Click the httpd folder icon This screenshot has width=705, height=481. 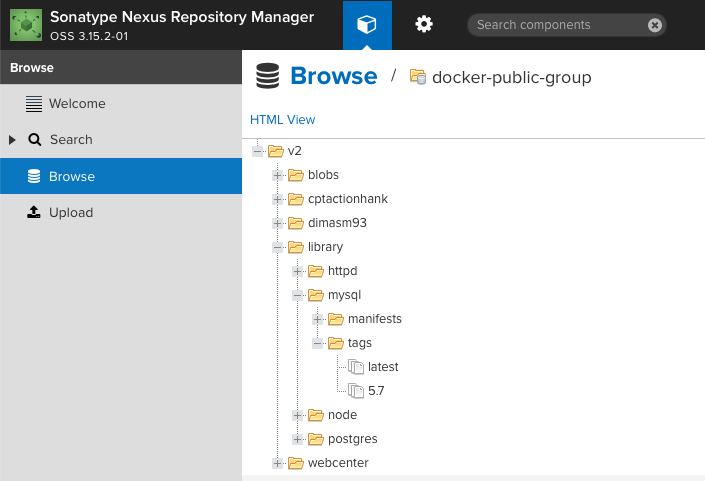click(x=316, y=271)
